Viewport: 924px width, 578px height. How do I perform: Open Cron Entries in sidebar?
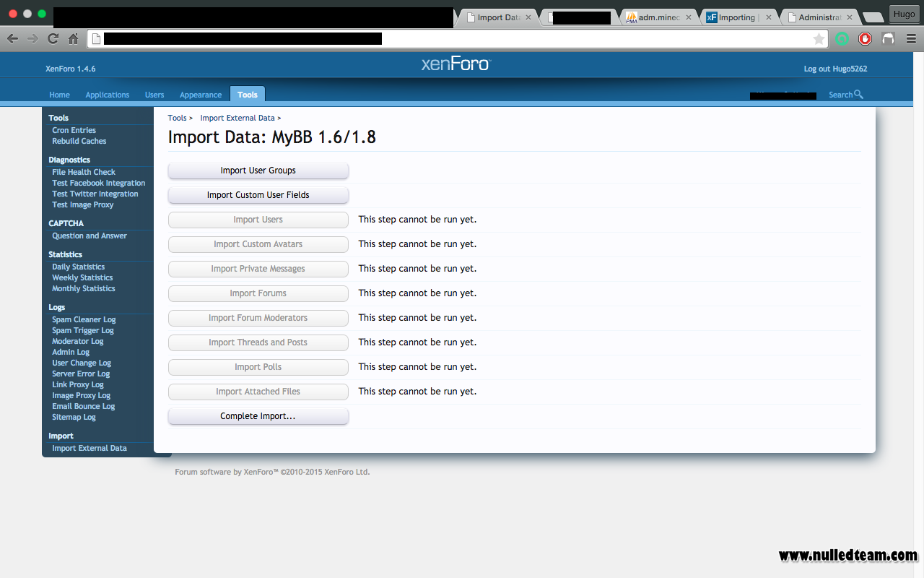(x=74, y=130)
